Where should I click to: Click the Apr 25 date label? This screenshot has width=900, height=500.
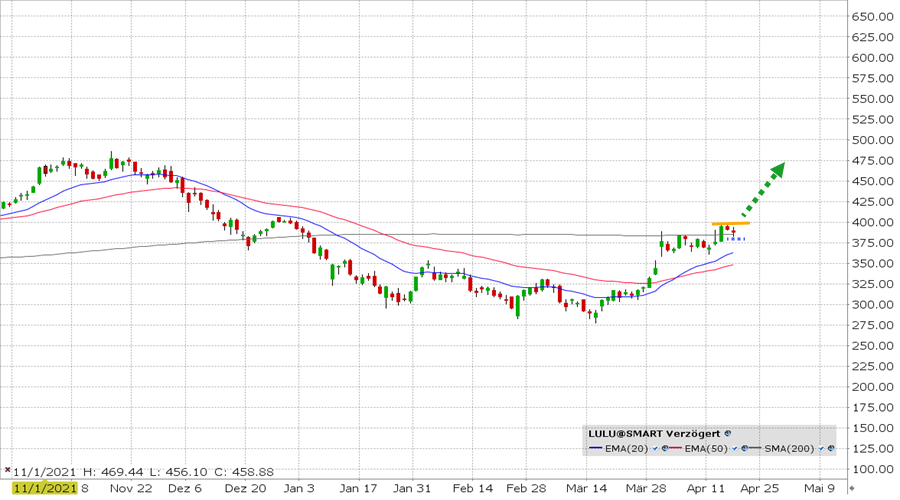tap(759, 488)
